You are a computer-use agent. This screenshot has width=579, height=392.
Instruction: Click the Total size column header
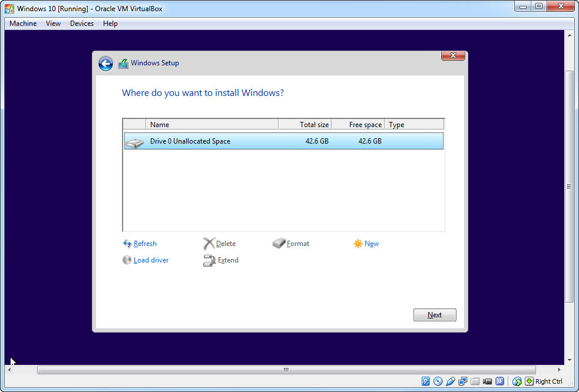[305, 124]
